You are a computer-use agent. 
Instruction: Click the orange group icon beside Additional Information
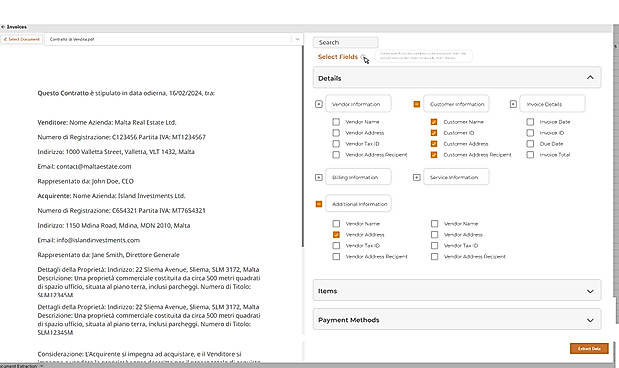click(319, 204)
